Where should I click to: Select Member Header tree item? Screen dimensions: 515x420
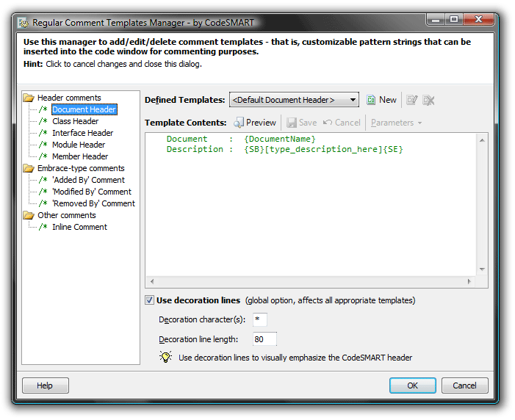pos(80,156)
